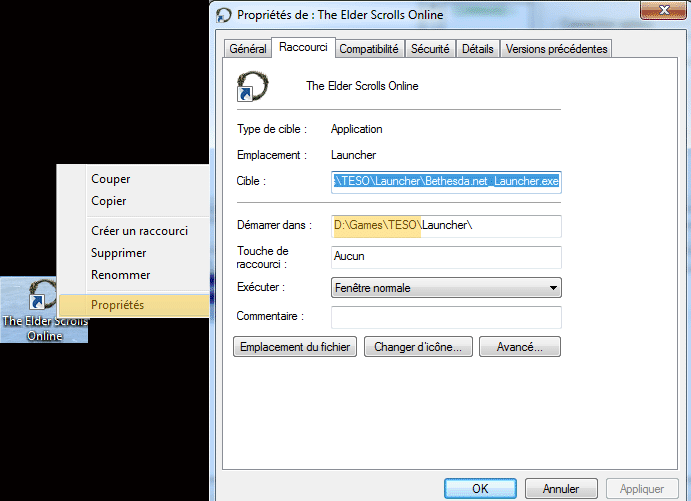Click Changer d'icône button

point(418,347)
